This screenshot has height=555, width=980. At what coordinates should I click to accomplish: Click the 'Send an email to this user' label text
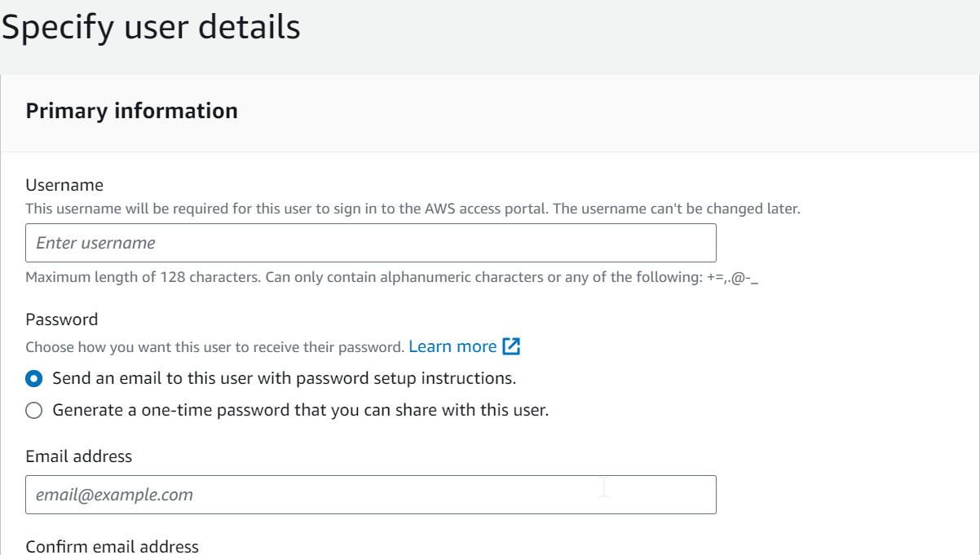tap(285, 378)
